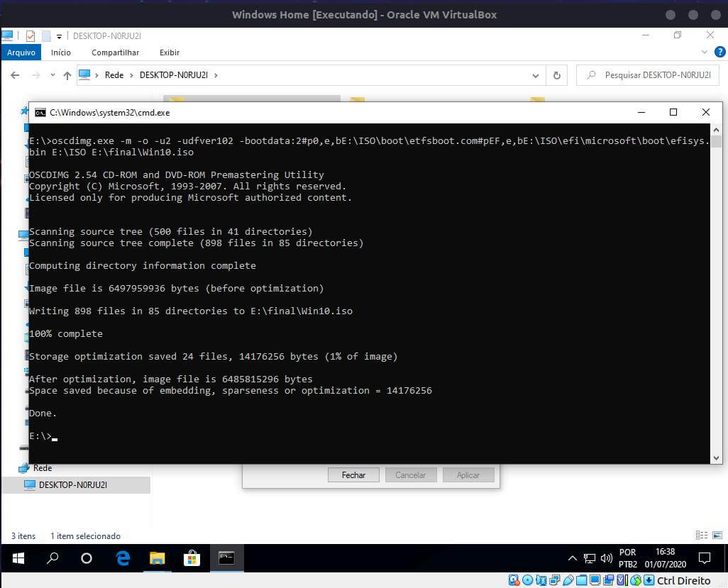Image resolution: width=728 pixels, height=588 pixels.
Task: Open Cortana circle on taskbar
Action: click(x=87, y=558)
